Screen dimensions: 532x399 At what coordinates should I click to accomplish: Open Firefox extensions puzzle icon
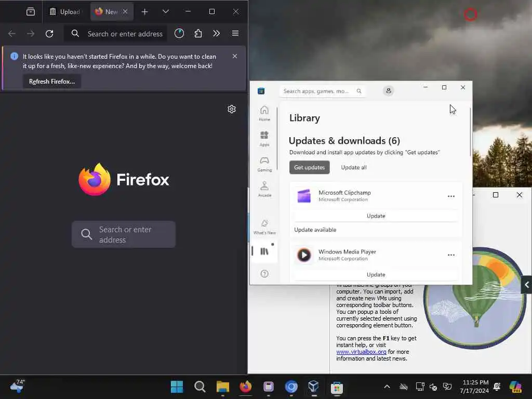point(198,33)
